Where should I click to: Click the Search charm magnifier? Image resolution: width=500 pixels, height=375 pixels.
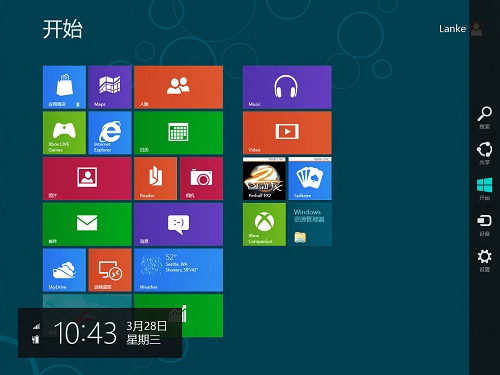point(484,118)
